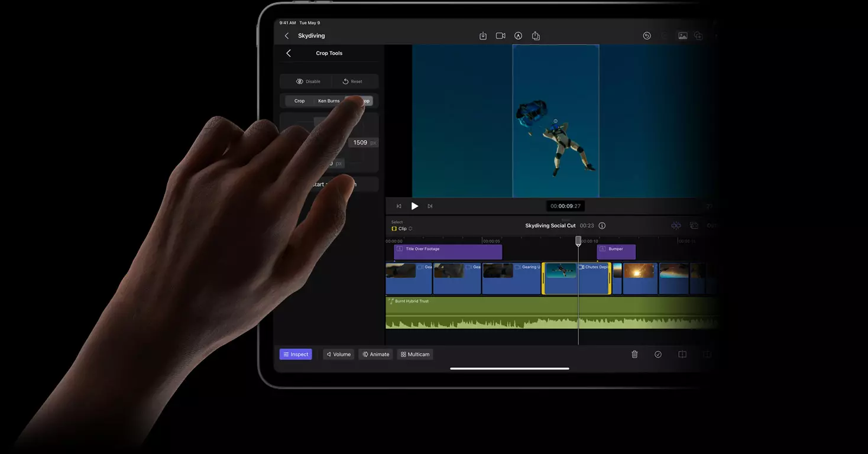Tap the highlighted crop frame in the viewer
This screenshot has height=454, width=868.
pyautogui.click(x=556, y=121)
